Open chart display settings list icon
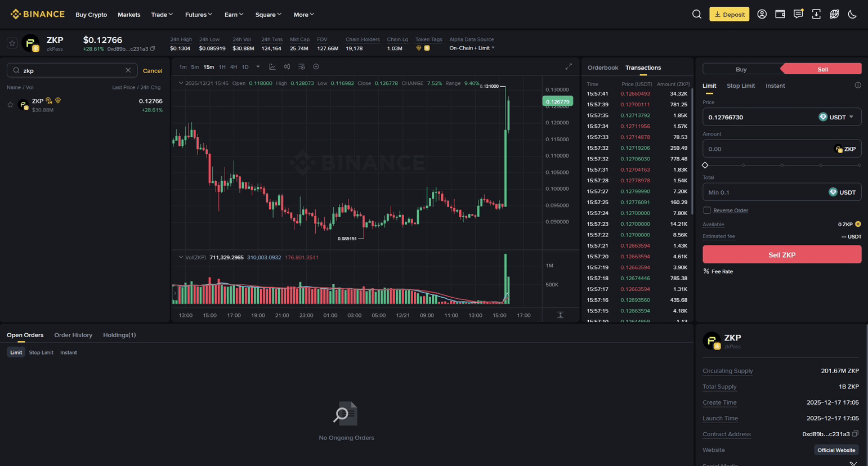Viewport: 868px width, 466px height. [302, 66]
